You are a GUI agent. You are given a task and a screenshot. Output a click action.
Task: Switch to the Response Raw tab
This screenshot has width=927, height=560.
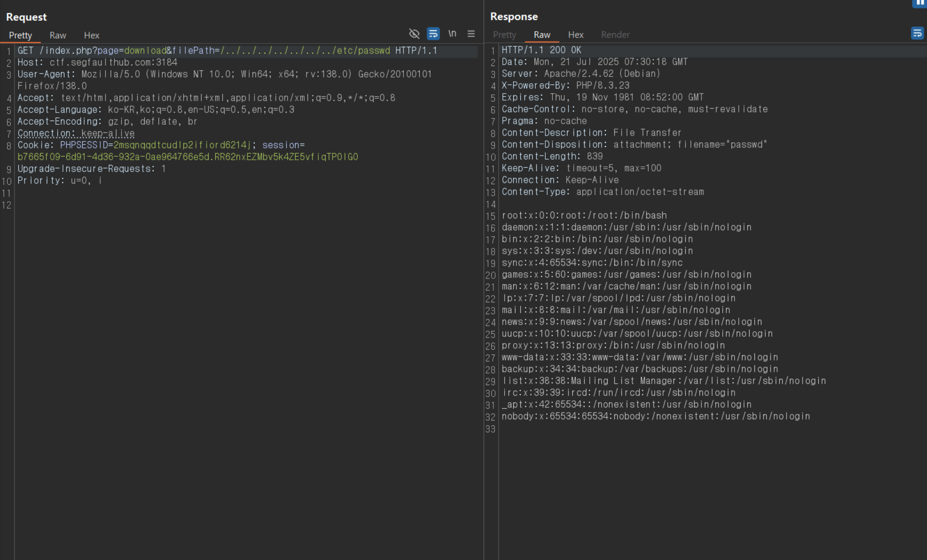point(542,35)
